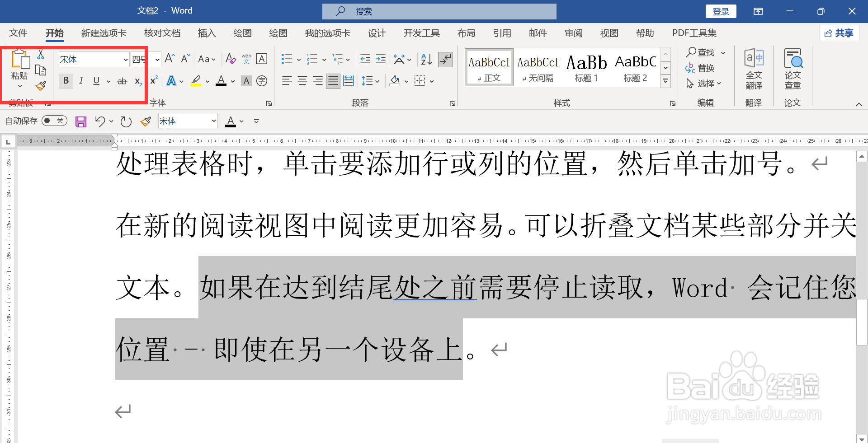Open the line spacing dropdown
The image size is (868, 443).
370,81
